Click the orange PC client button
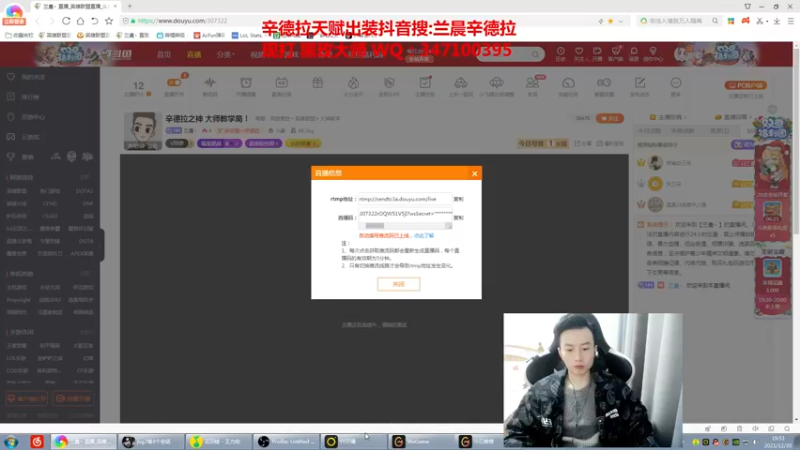This screenshot has width=800, height=450. tap(745, 85)
